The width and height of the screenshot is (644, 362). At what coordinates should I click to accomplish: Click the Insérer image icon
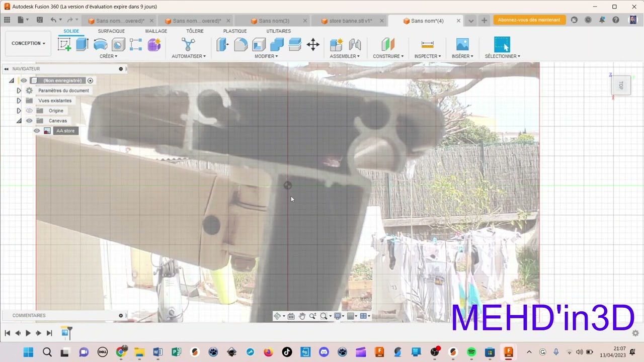(462, 44)
